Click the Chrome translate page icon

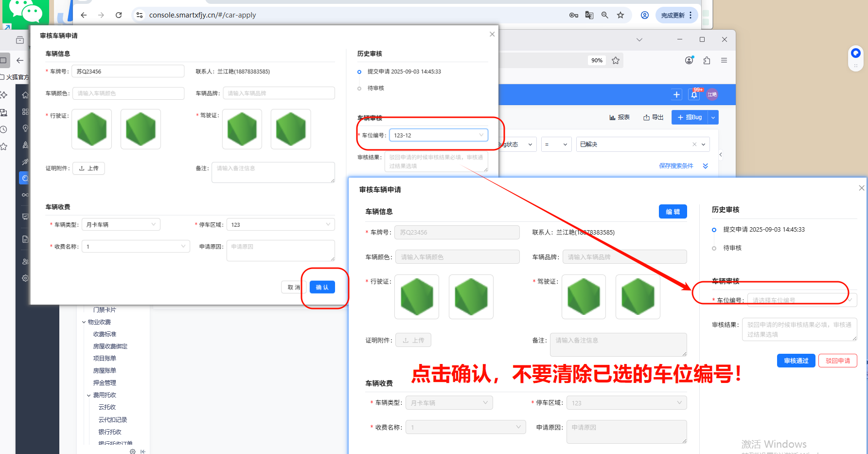click(x=589, y=15)
